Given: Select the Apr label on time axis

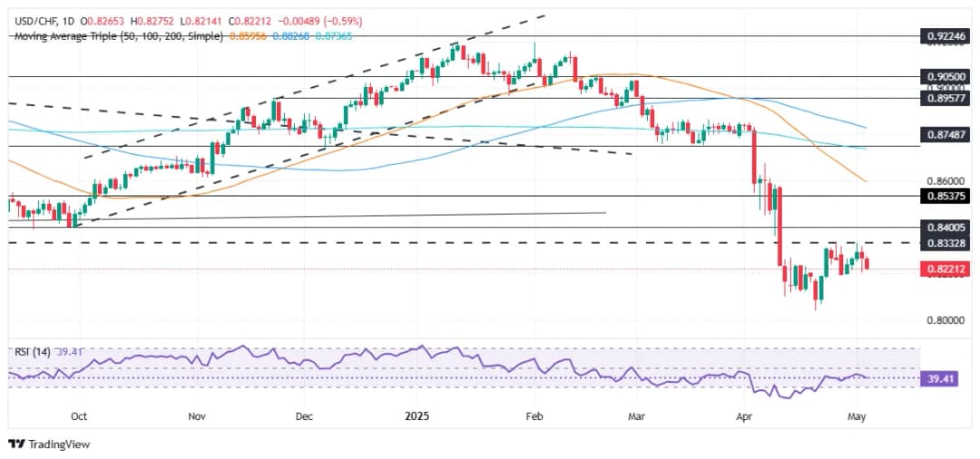Looking at the screenshot, I should pyautogui.click(x=745, y=416).
